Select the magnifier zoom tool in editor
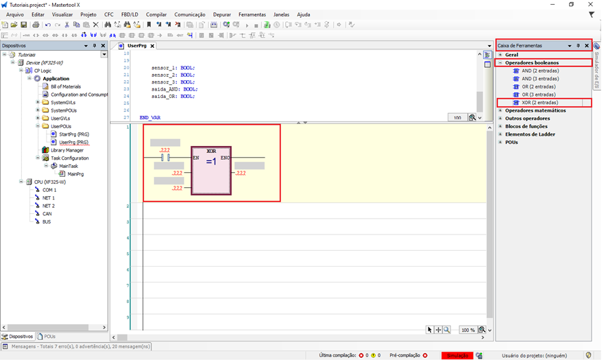Image resolution: width=606 pixels, height=364 pixels. pyautogui.click(x=447, y=330)
